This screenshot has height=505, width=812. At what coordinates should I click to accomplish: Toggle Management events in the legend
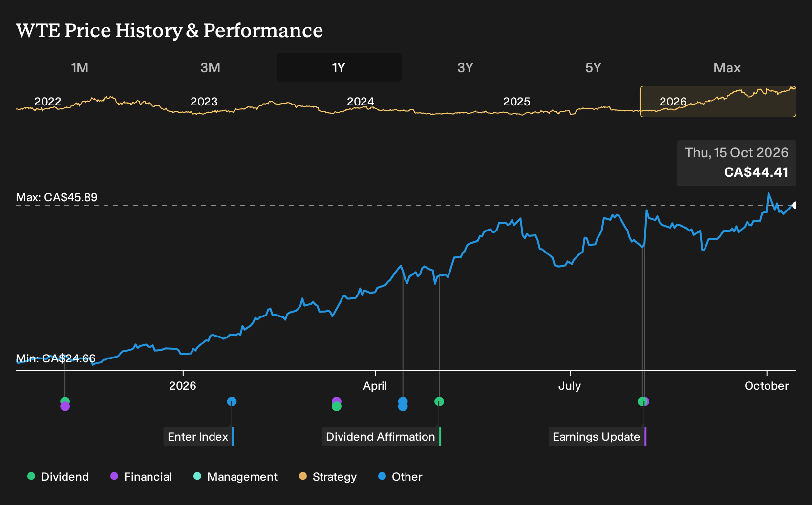click(x=235, y=476)
